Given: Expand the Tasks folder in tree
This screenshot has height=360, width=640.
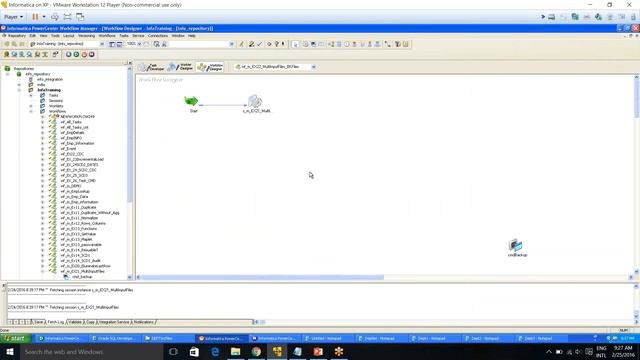Looking at the screenshot, I should coord(31,96).
